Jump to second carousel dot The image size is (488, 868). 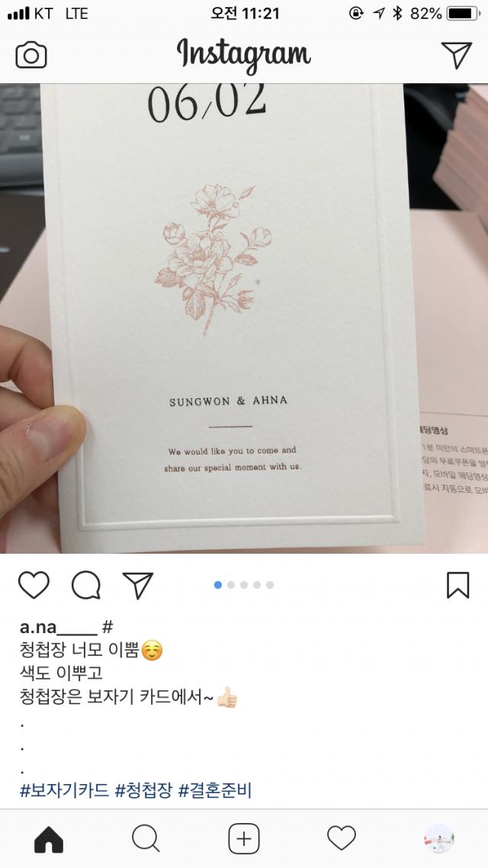231,585
